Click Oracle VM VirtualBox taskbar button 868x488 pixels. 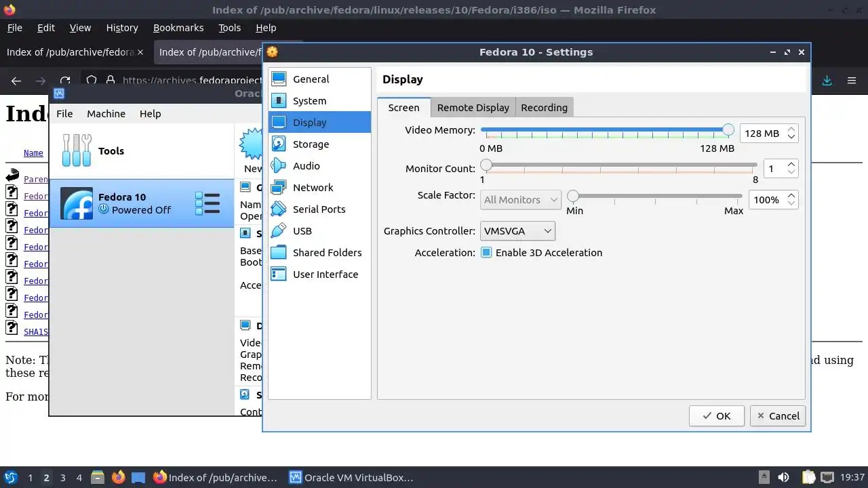pyautogui.click(x=351, y=477)
